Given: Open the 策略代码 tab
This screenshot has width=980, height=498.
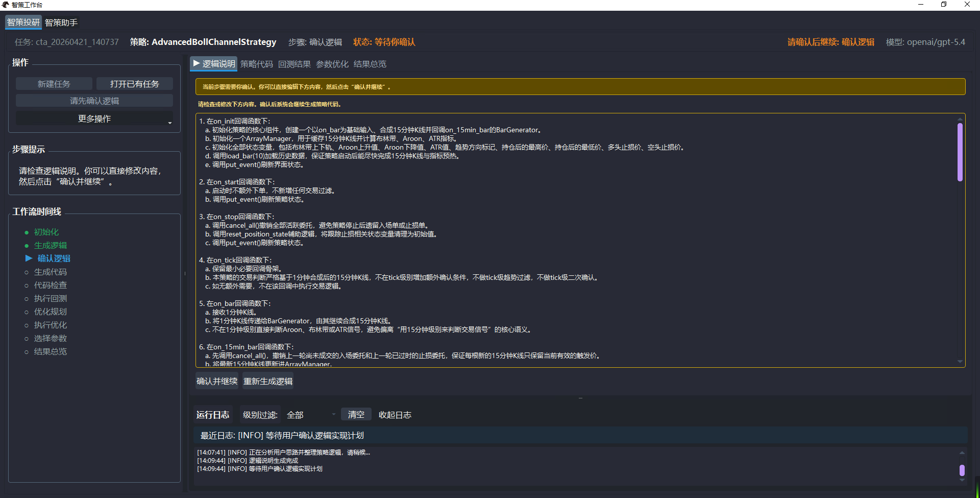Looking at the screenshot, I should [257, 64].
